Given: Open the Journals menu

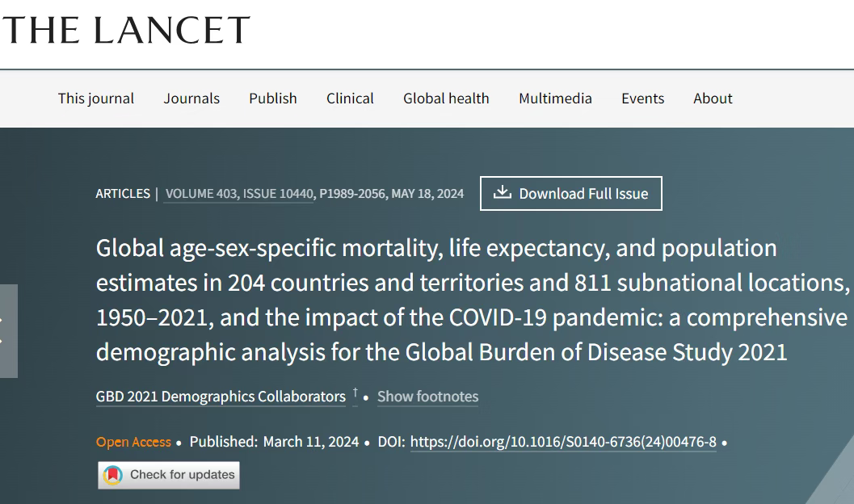Looking at the screenshot, I should [191, 99].
